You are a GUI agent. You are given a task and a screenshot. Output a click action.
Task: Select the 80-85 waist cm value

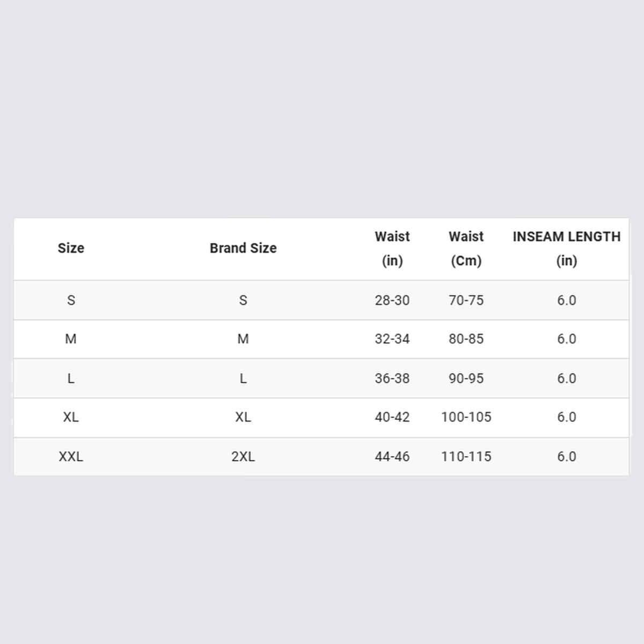466,339
